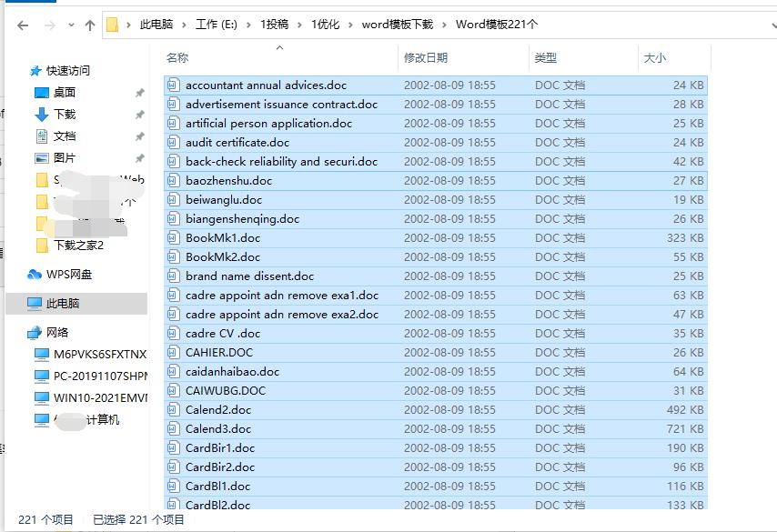777x532 pixels.
Task: Click the word模板下载 breadcrumb segment
Action: [397, 25]
